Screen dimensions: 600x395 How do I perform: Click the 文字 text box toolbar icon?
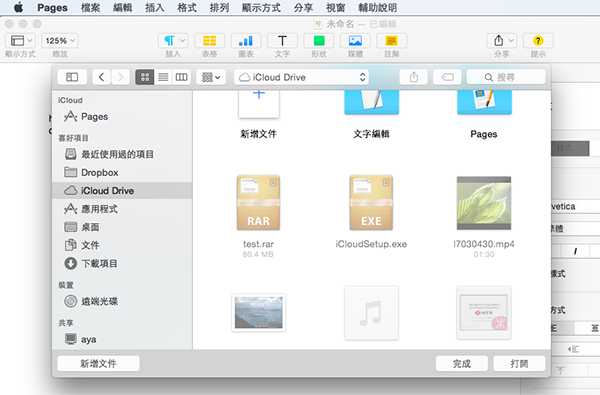tap(282, 41)
